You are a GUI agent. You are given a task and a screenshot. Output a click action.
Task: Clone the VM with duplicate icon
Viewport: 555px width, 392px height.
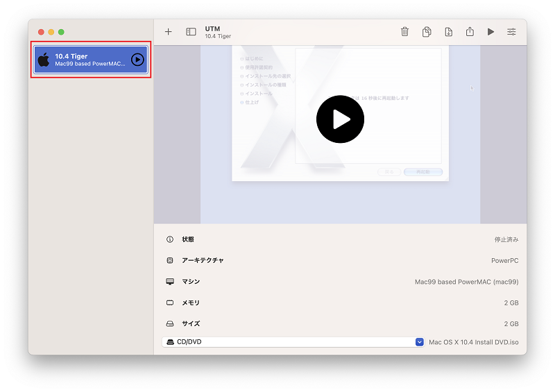[427, 32]
